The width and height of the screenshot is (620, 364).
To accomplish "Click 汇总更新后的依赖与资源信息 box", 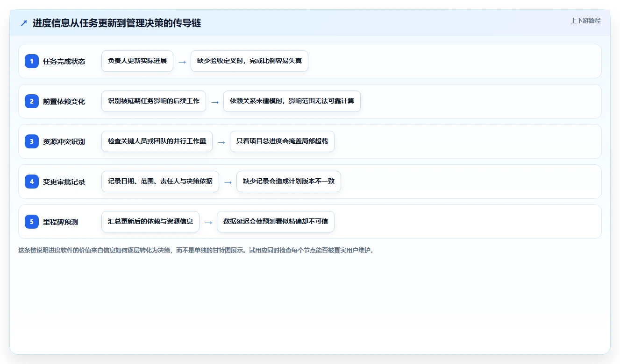I will tap(150, 222).
